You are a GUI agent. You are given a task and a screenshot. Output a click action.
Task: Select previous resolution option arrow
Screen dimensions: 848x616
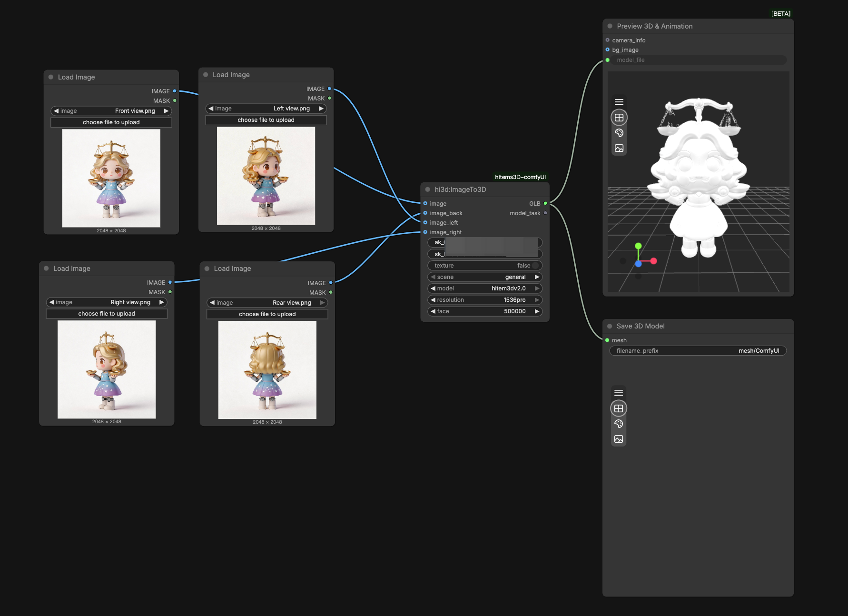tap(433, 300)
